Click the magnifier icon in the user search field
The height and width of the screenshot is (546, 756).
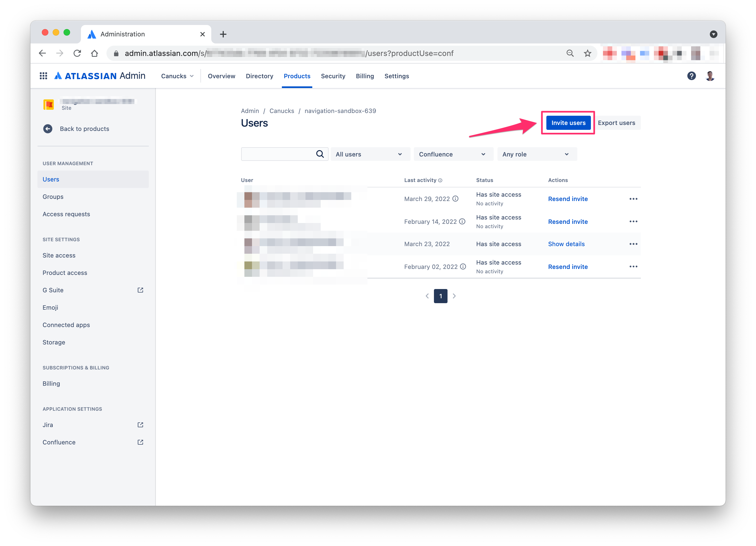[320, 154]
